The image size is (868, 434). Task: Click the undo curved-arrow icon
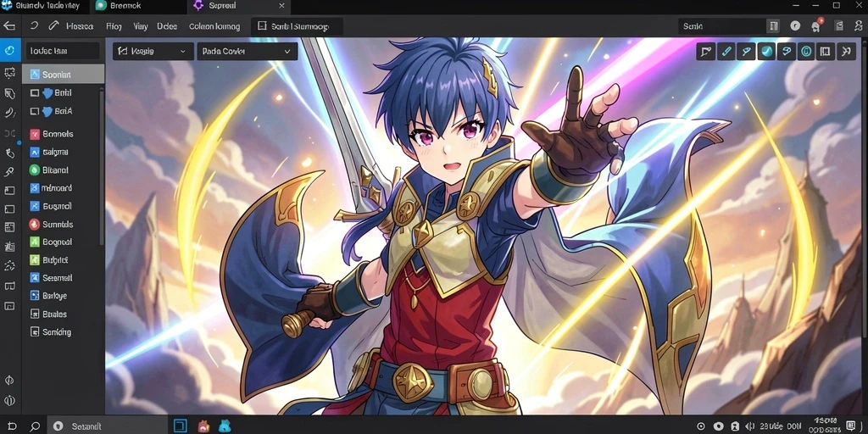(x=34, y=25)
